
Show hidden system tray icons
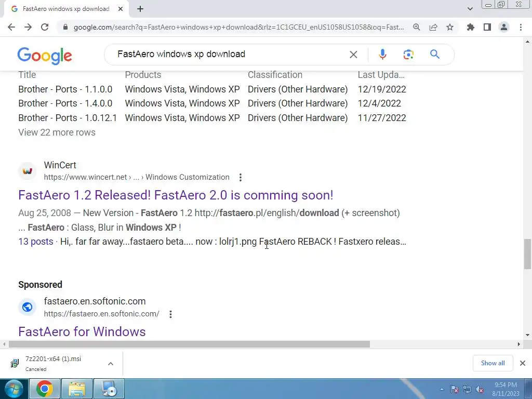click(x=442, y=389)
